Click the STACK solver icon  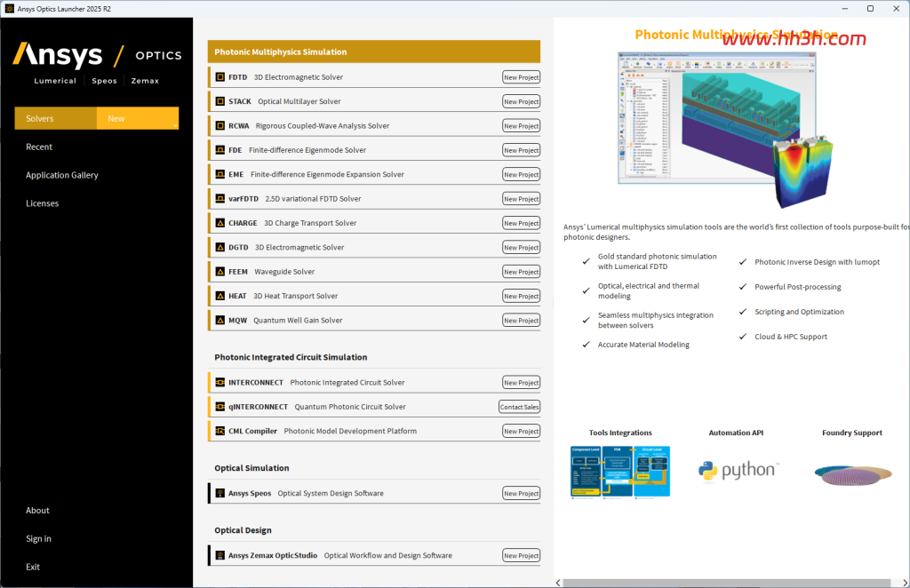[x=220, y=101]
